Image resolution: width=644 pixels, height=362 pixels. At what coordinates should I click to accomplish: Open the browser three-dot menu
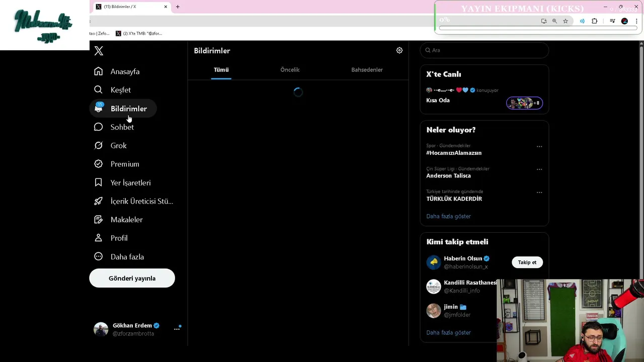pos(637,21)
